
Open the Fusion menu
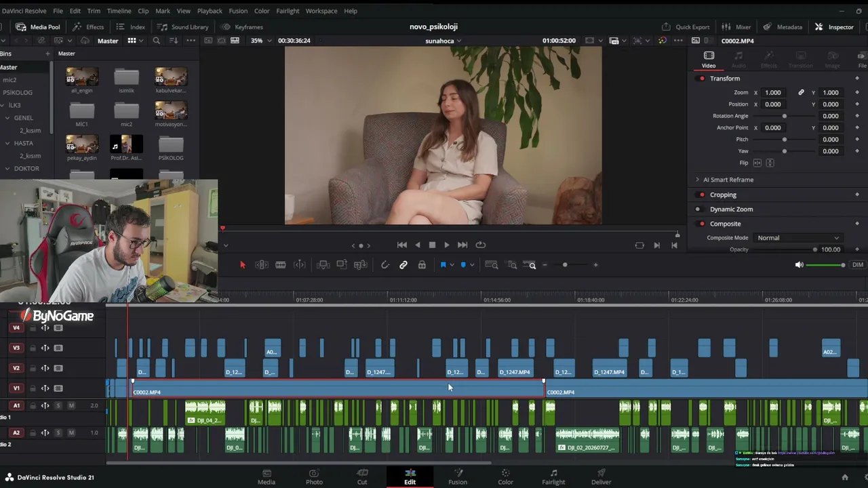tap(238, 11)
